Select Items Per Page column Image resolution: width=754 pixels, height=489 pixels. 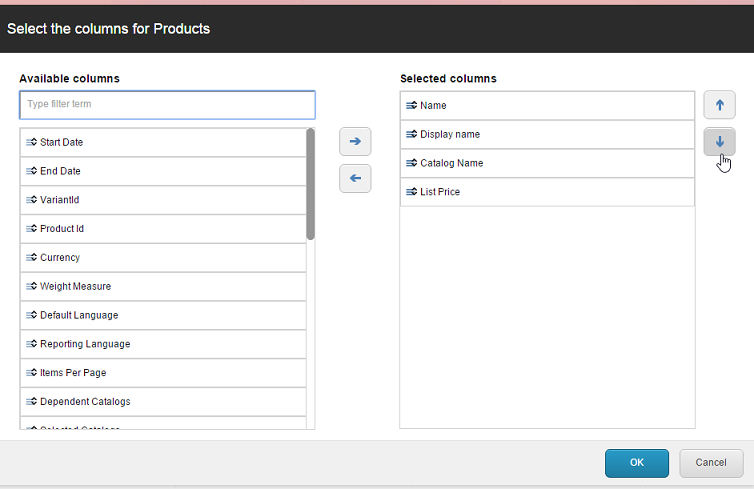73,373
